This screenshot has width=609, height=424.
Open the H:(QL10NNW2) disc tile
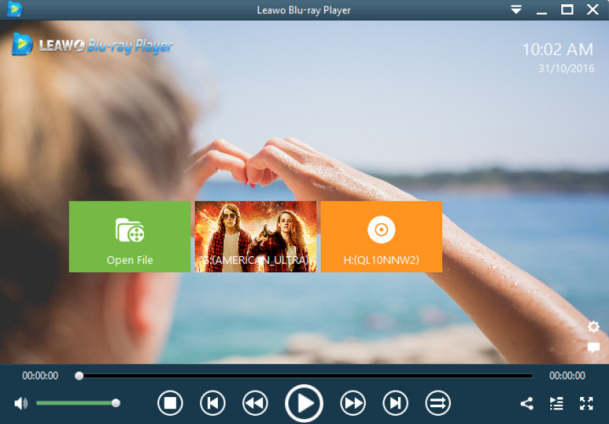point(381,236)
